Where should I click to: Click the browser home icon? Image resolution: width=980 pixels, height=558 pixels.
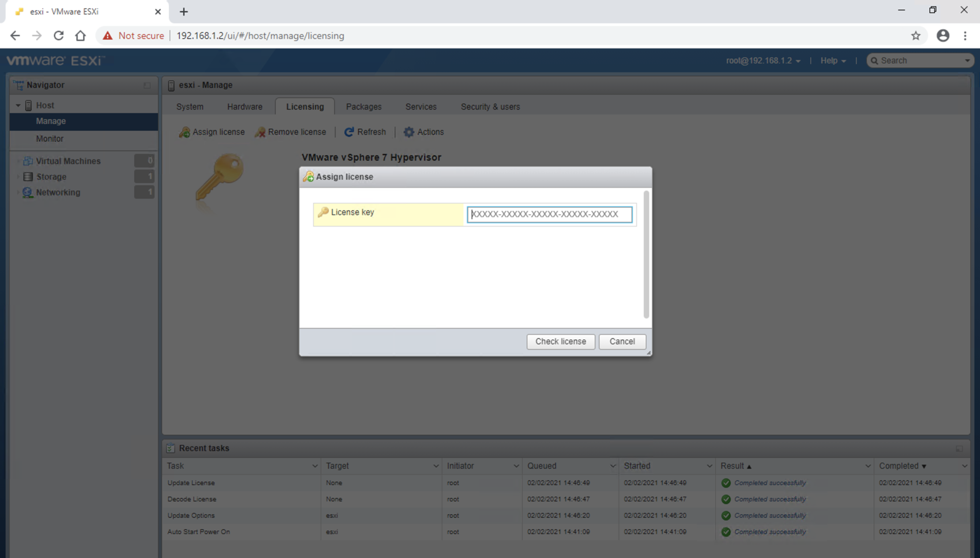pos(80,36)
